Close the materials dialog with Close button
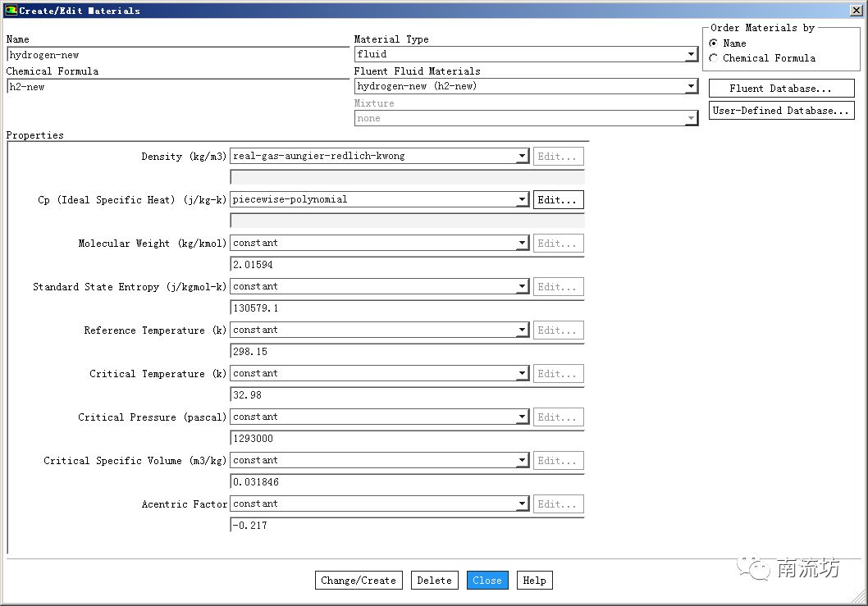This screenshot has width=868, height=606. [487, 581]
